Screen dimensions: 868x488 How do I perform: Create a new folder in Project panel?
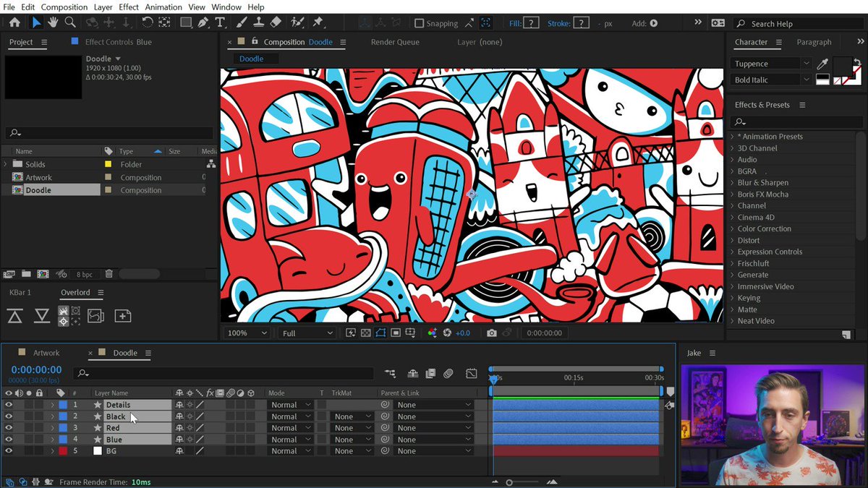click(x=26, y=274)
